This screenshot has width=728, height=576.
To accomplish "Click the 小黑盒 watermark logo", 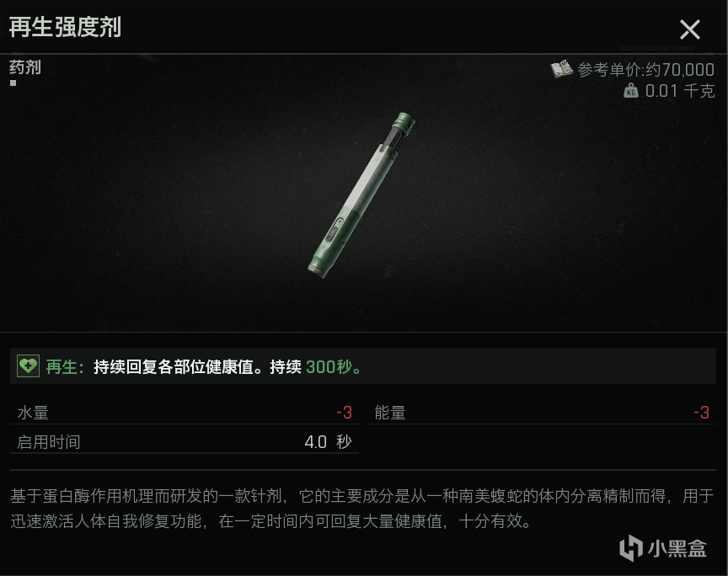I will point(662,547).
